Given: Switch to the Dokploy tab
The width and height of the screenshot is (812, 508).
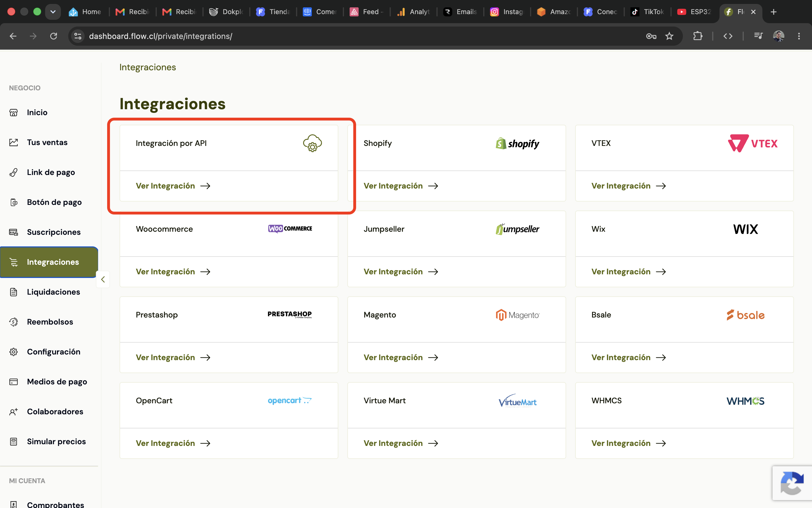Looking at the screenshot, I should (x=226, y=12).
